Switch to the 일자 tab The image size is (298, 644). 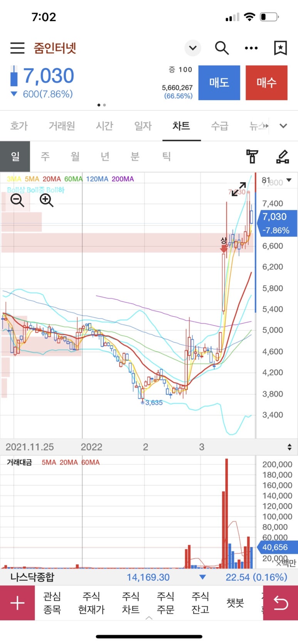[x=143, y=126]
